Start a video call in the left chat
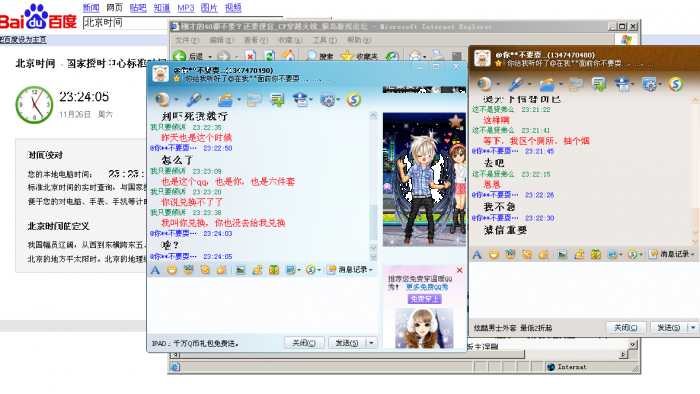 click(x=162, y=100)
